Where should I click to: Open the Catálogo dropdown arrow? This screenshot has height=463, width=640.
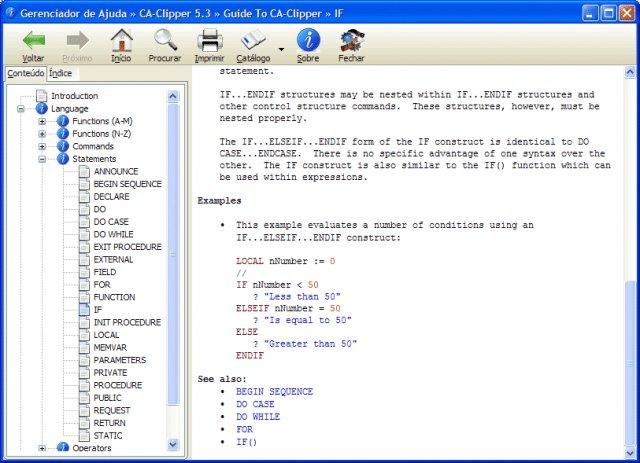[x=281, y=49]
